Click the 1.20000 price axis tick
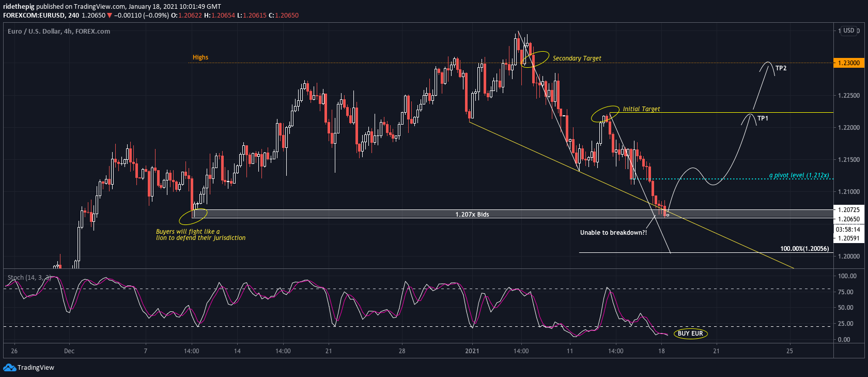Image resolution: width=868 pixels, height=377 pixels. tap(849, 257)
